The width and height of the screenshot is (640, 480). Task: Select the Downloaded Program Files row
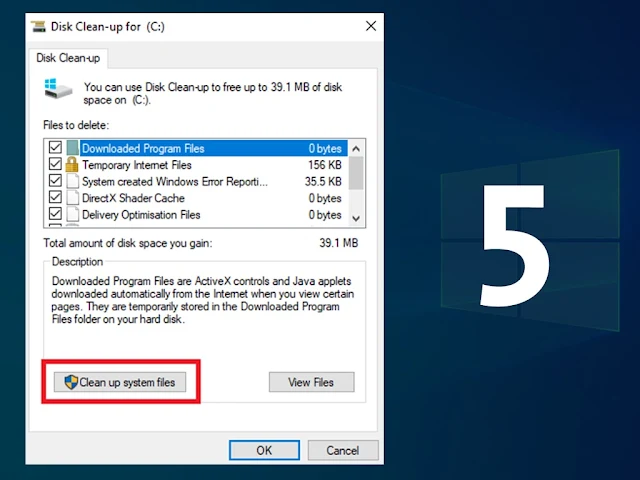[196, 148]
